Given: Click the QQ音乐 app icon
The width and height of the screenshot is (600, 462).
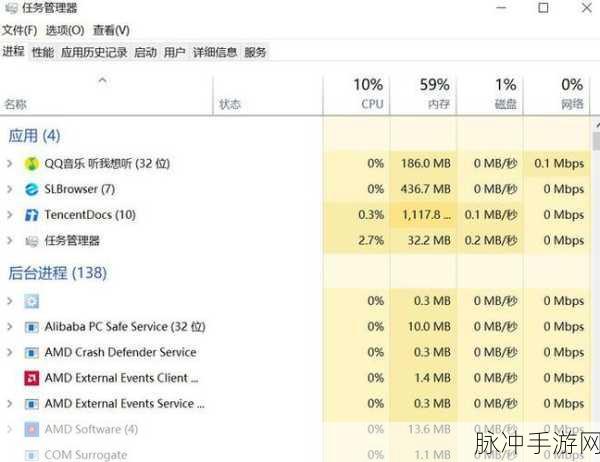Looking at the screenshot, I should tap(32, 164).
